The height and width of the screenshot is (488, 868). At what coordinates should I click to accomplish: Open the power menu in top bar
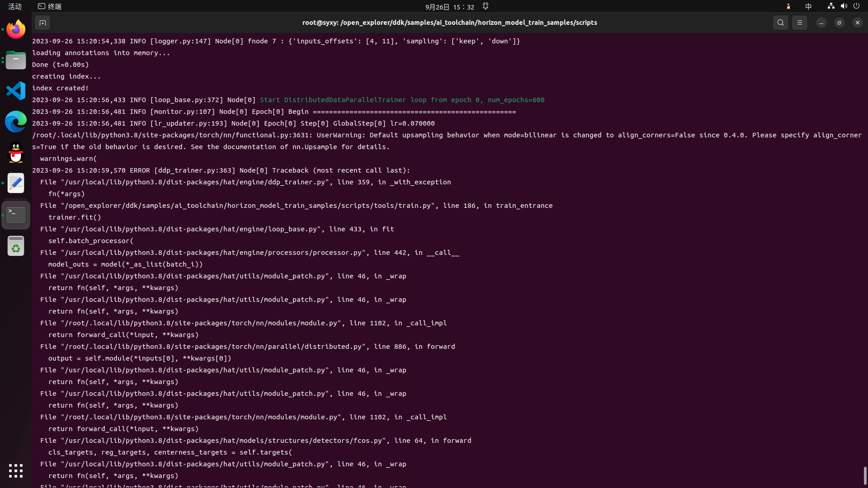pyautogui.click(x=856, y=6)
